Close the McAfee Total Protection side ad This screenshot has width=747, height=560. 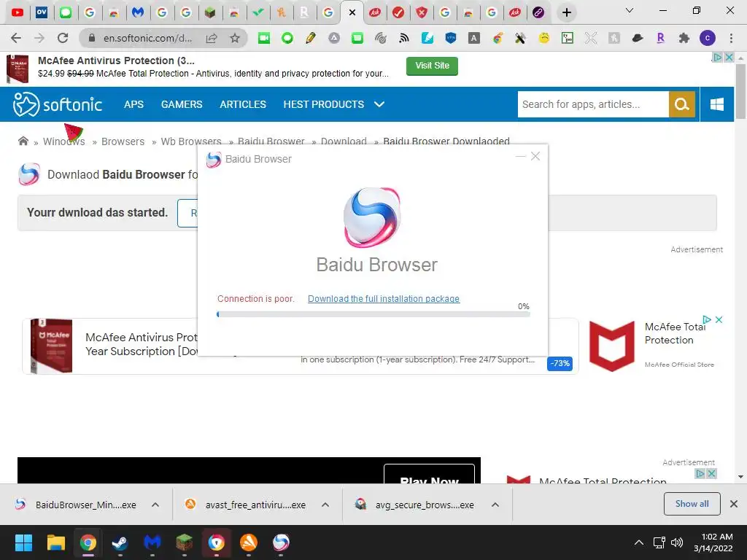tap(719, 319)
